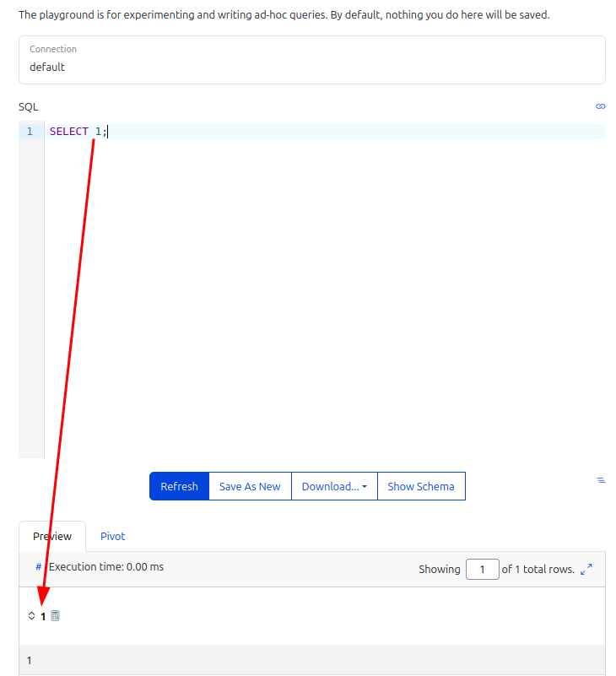Click the Refresh button
This screenshot has width=616, height=676.
click(x=180, y=486)
